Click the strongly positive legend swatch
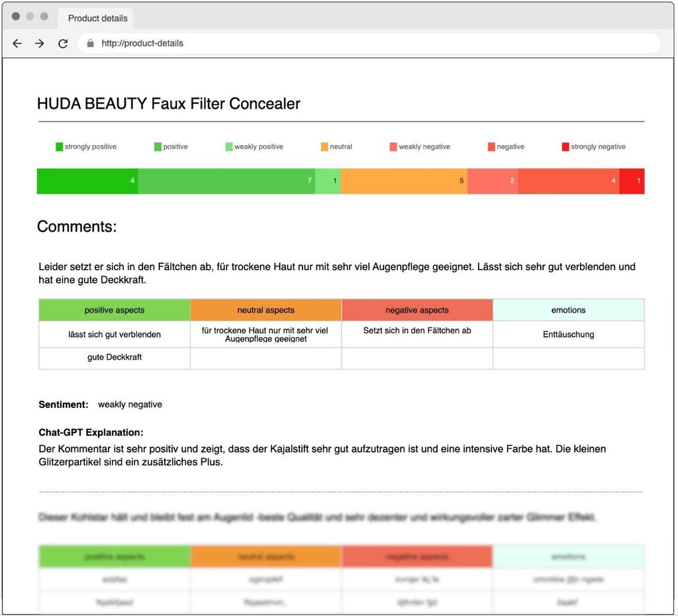The width and height of the screenshot is (678, 616). (x=59, y=146)
